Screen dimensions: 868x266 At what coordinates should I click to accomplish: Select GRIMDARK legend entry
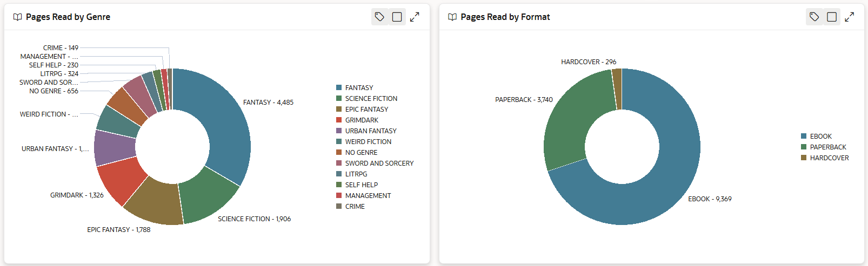pos(357,120)
